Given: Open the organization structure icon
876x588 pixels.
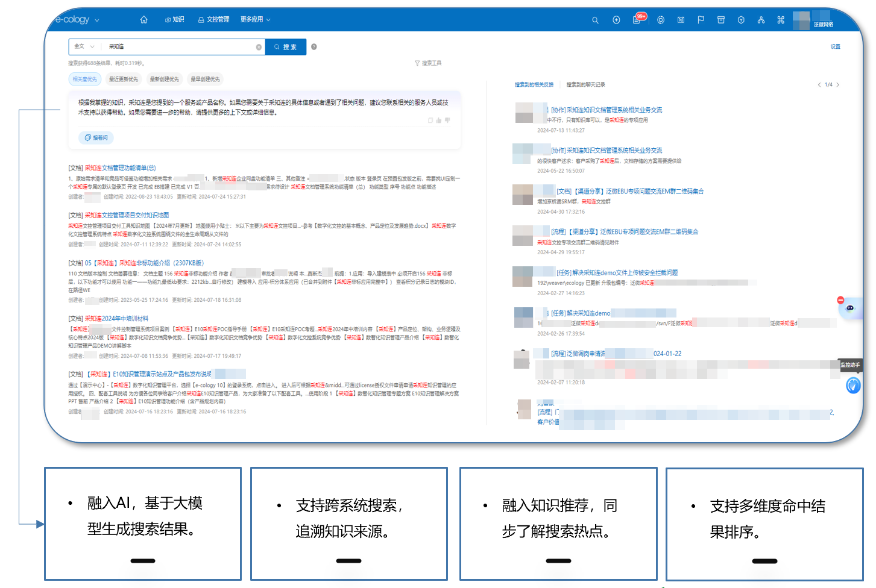Looking at the screenshot, I should pyautogui.click(x=761, y=20).
